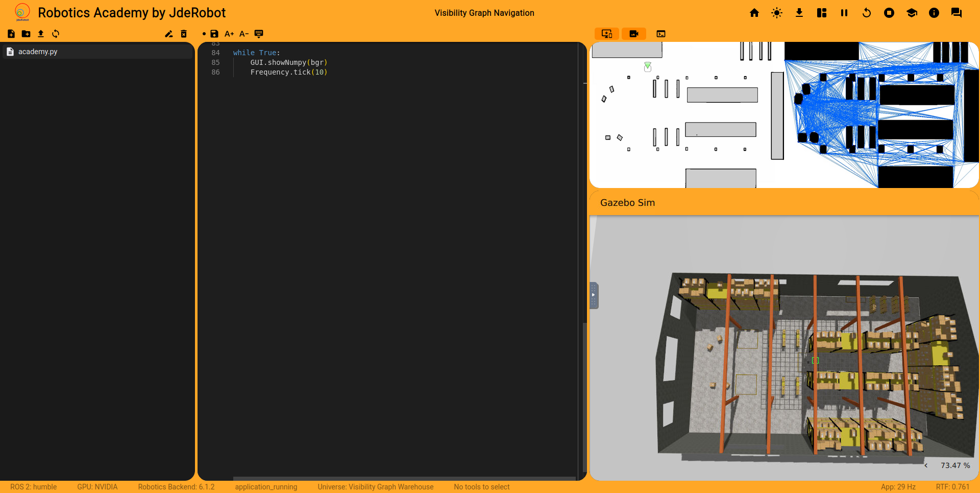
Task: Restart the simulation with the reset icon
Action: tap(866, 13)
